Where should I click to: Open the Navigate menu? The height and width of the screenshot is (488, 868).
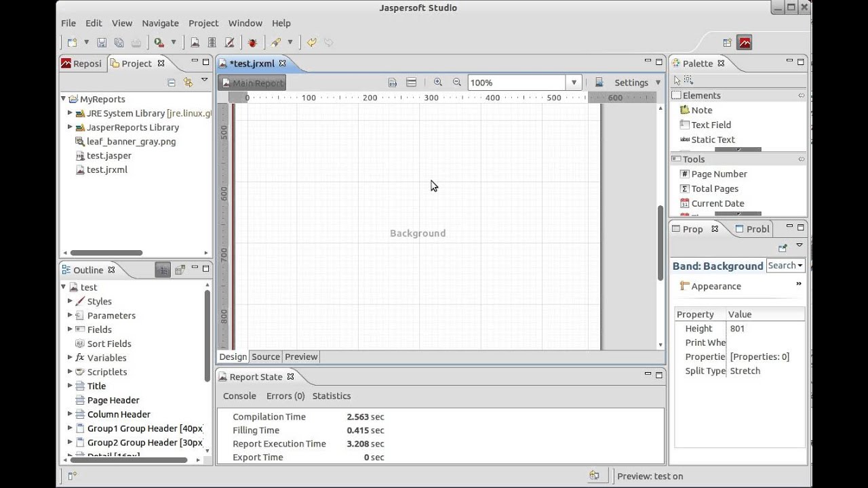click(161, 23)
